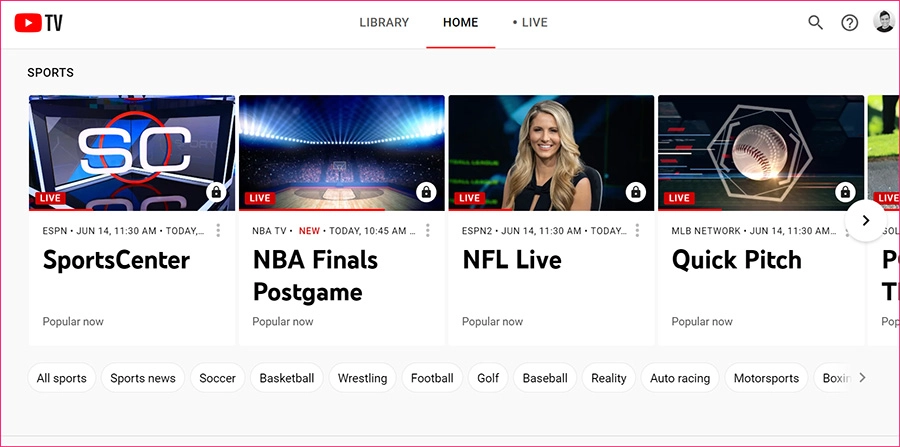This screenshot has width=900, height=447.
Task: Click the Quick Pitch title
Action: point(736,260)
